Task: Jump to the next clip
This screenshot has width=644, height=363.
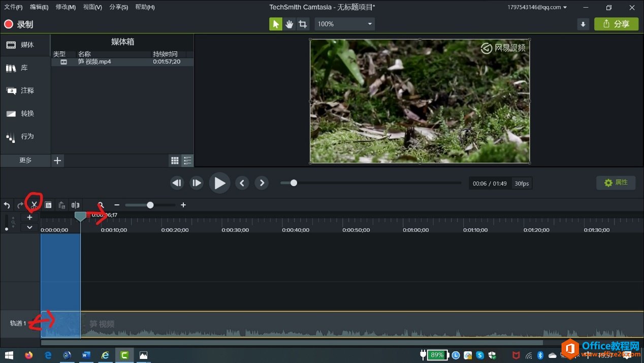Action: tap(262, 183)
